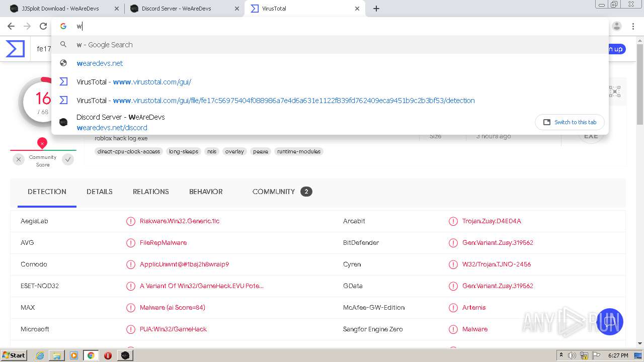
Task: Open the DETAILS tab
Action: click(100, 192)
